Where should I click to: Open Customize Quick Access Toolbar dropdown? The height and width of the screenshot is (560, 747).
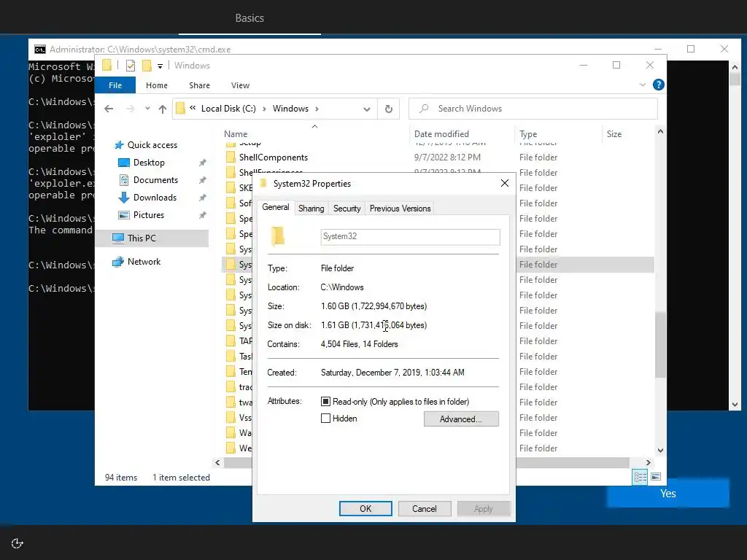coord(160,66)
